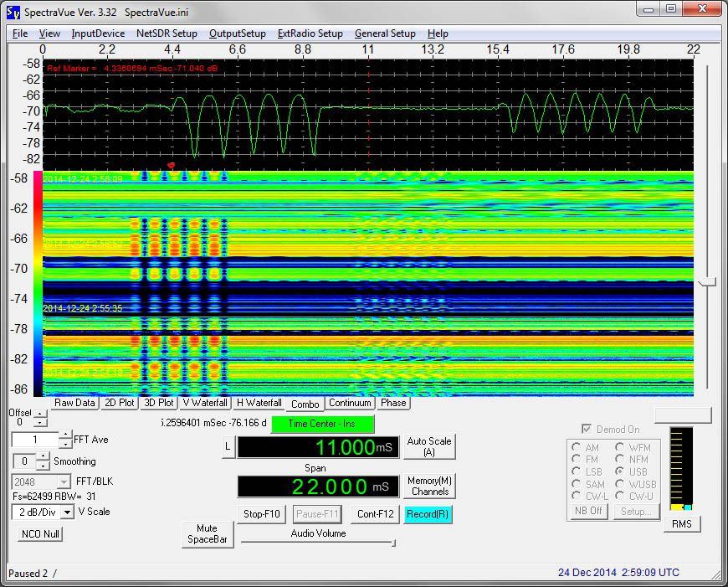This screenshot has height=587, width=728.
Task: Switch to Raw Data tab
Action: point(74,403)
